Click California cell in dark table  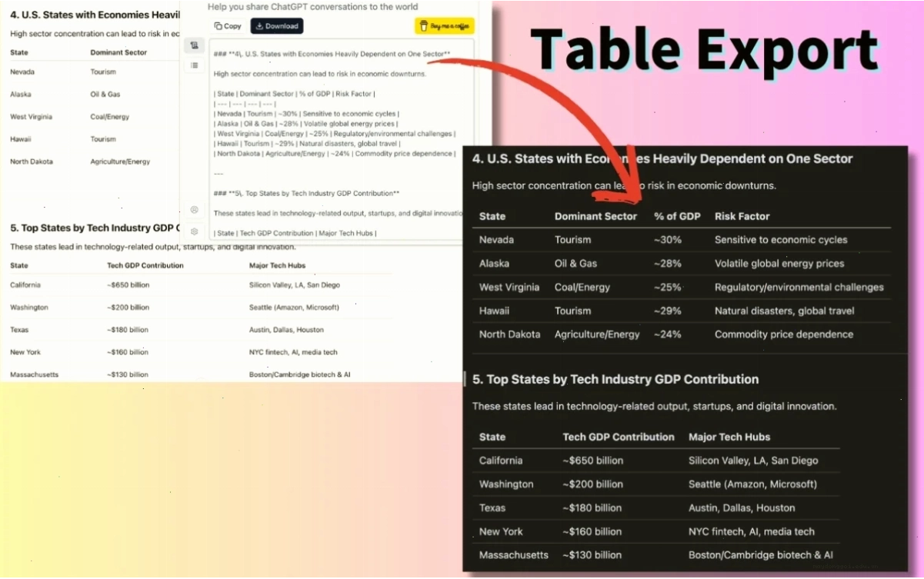coord(500,461)
